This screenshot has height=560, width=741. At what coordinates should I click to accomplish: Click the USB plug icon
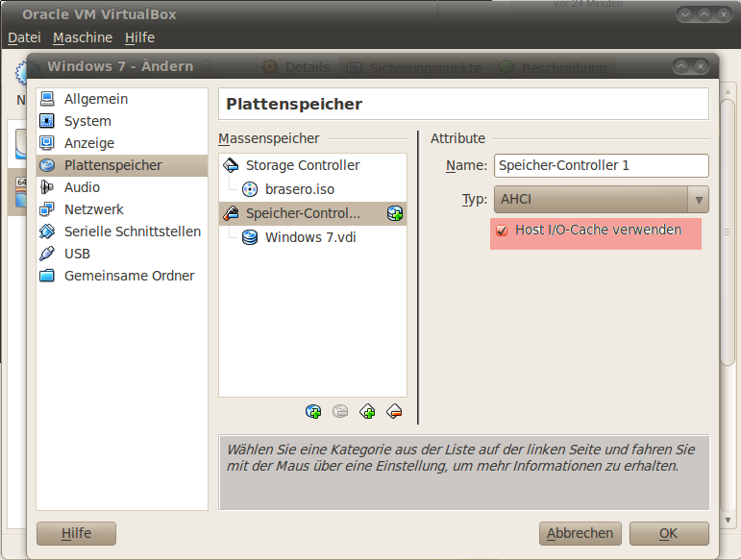[x=47, y=254]
